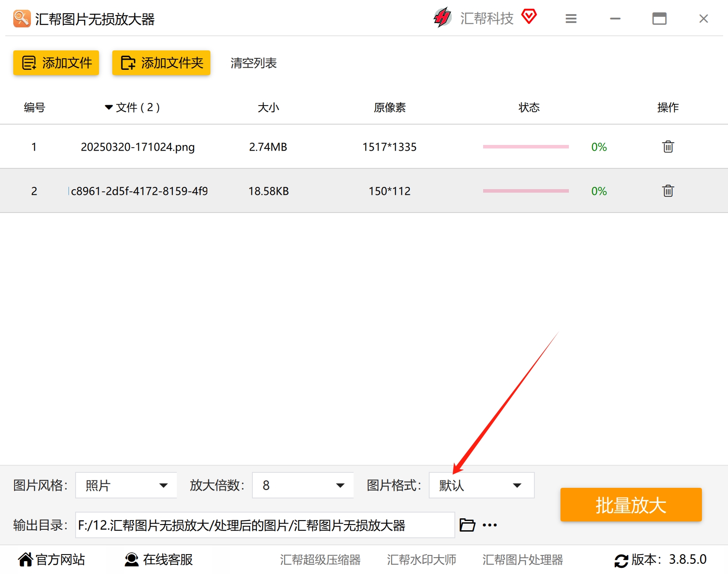Click the version 3.8.5.0 text

[688, 559]
